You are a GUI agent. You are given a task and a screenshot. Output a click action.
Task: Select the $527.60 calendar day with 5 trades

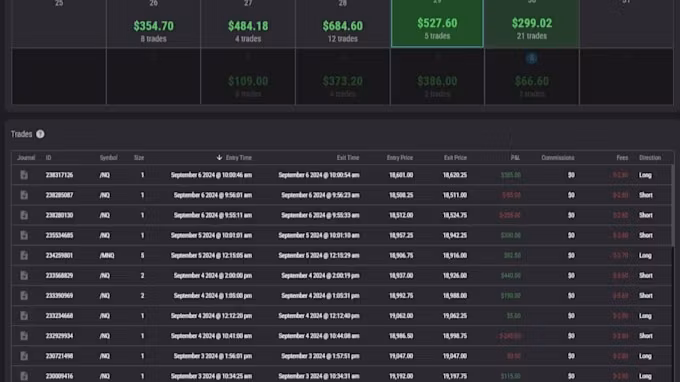pyautogui.click(x=437, y=23)
